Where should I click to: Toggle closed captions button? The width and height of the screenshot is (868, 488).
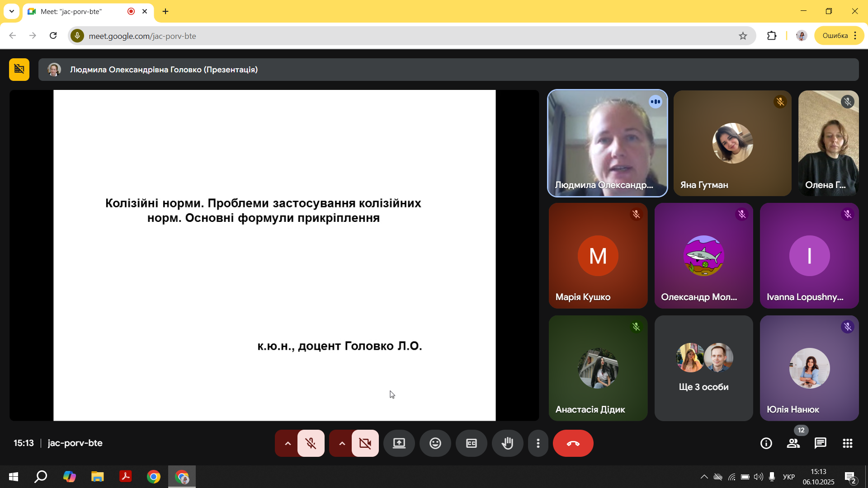point(471,443)
